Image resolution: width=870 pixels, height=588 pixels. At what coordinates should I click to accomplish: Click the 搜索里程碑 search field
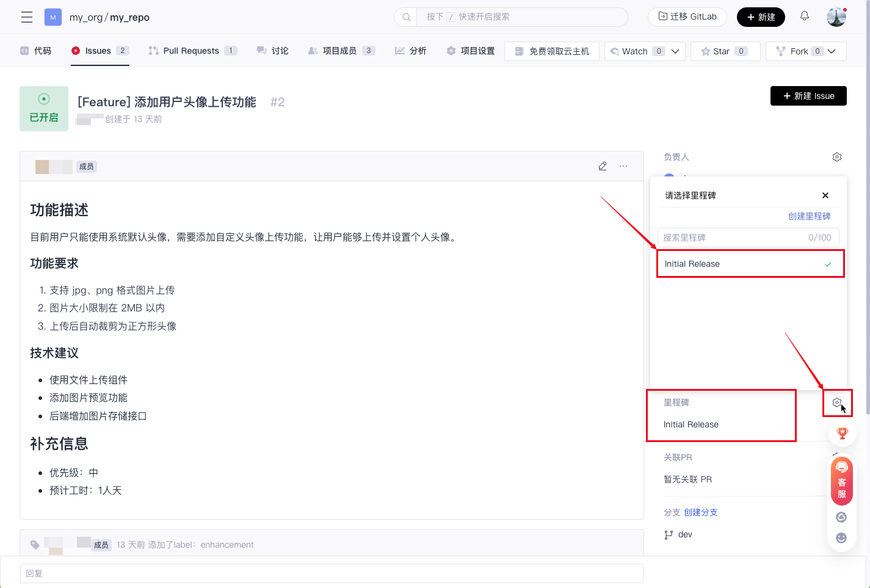coord(733,238)
